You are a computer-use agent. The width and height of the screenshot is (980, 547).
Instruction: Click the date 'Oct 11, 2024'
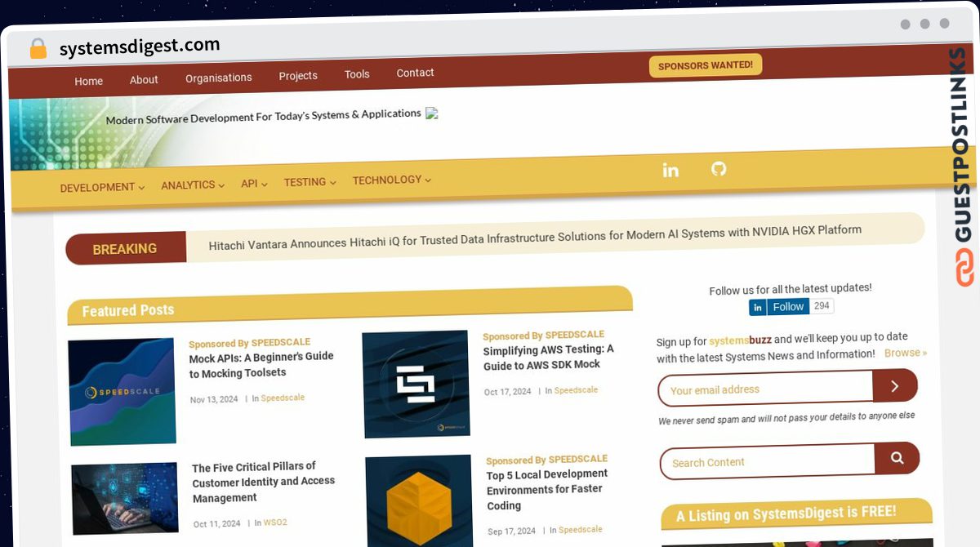coord(217,524)
